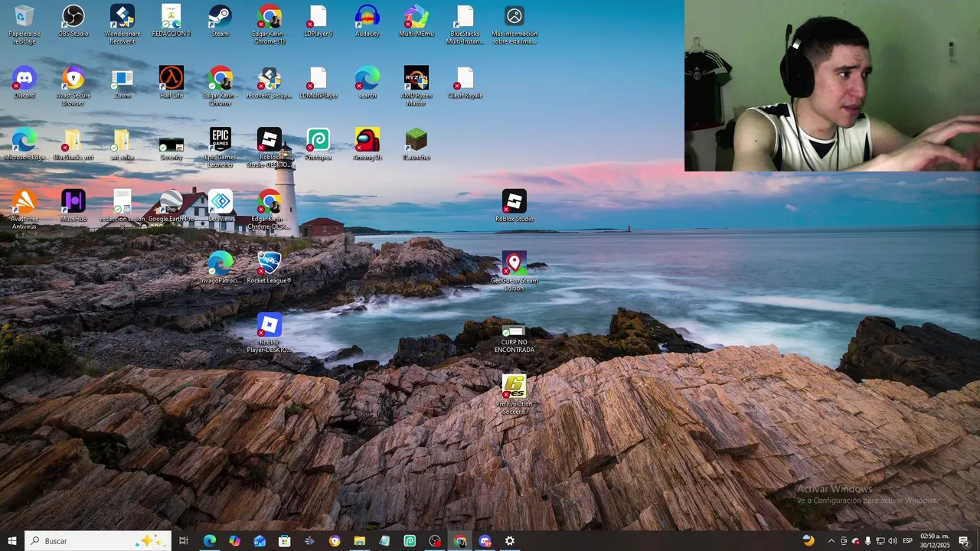Open File Explorer from the taskbar
The width and height of the screenshot is (980, 551).
(359, 541)
